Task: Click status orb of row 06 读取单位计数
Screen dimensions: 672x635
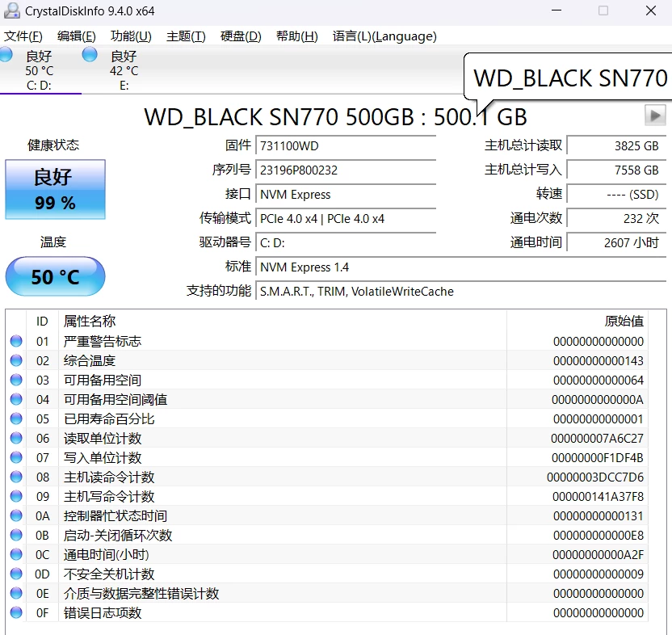Action: [x=16, y=438]
